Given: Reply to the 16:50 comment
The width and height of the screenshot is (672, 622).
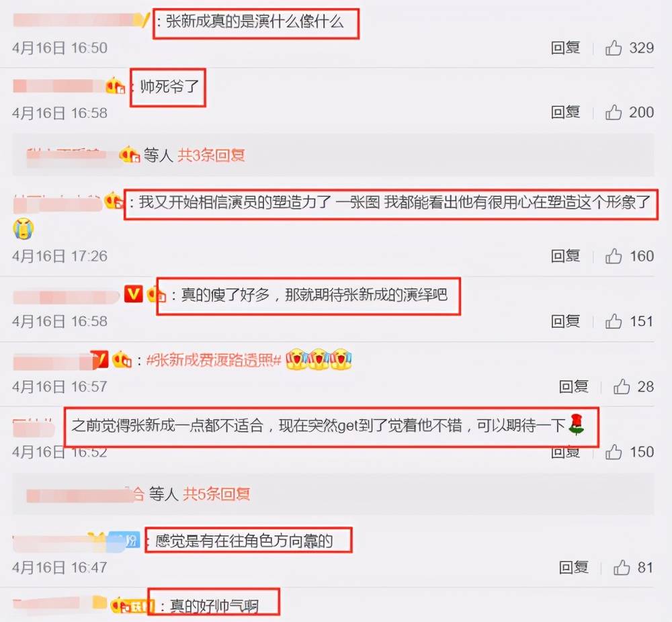Looking at the screenshot, I should click(565, 48).
